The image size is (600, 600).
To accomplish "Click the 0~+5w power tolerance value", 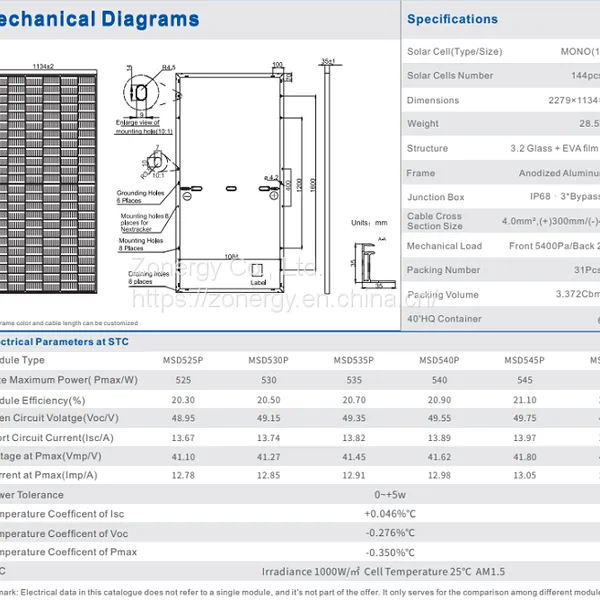I will (390, 495).
